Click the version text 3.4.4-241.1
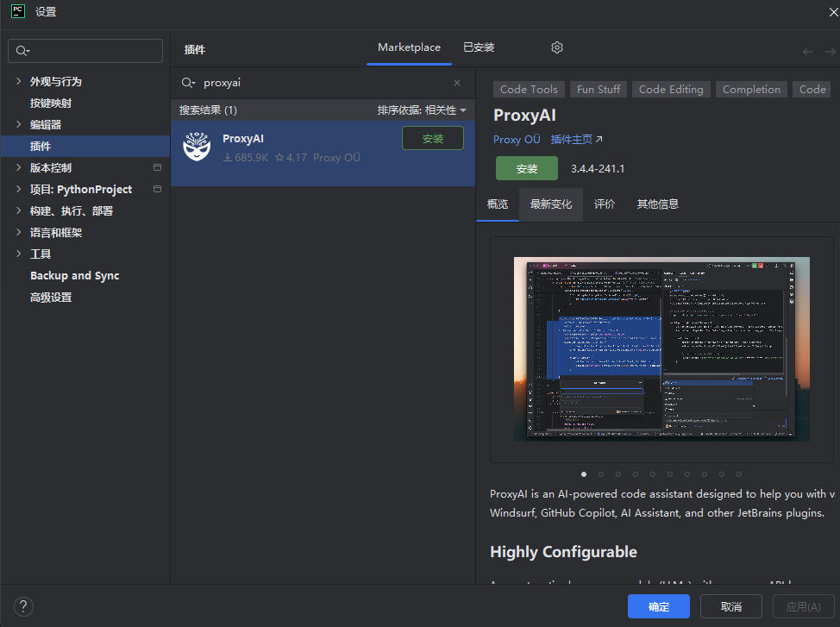 click(598, 169)
